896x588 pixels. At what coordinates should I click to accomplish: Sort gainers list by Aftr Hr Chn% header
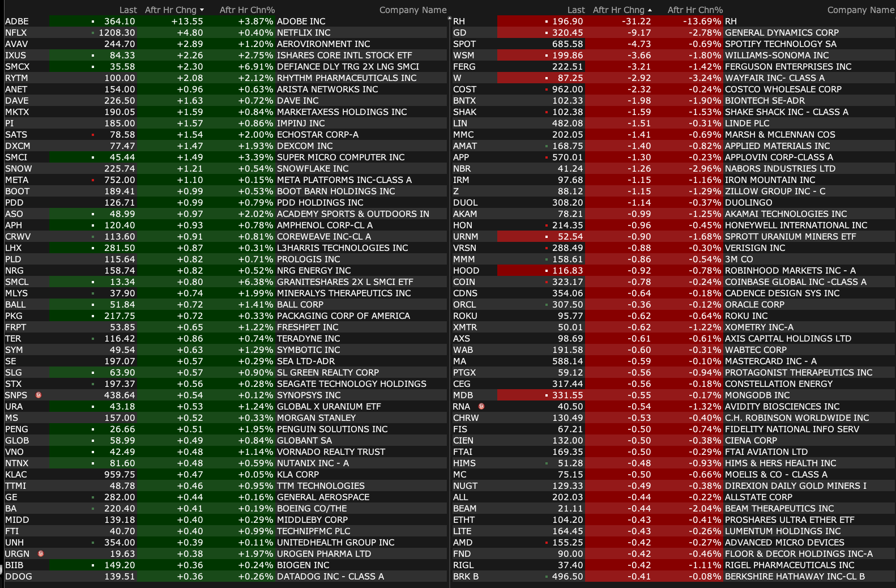(x=247, y=10)
